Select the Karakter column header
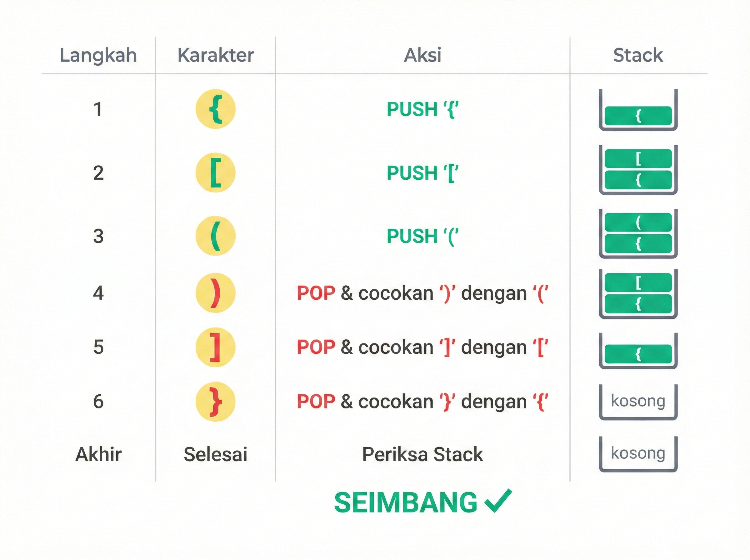The width and height of the screenshot is (750, 560). (x=216, y=55)
